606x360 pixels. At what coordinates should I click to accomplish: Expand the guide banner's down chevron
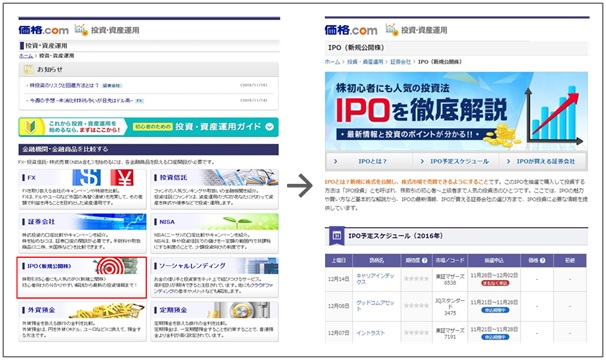pos(269,127)
